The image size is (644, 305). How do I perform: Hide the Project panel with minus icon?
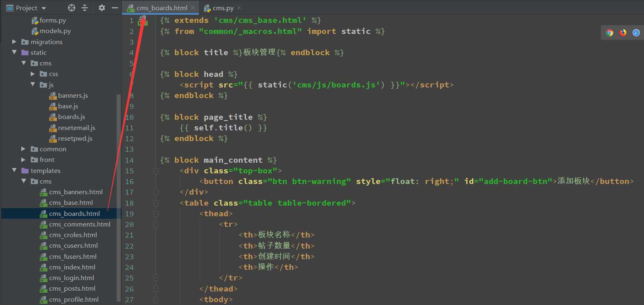point(115,8)
